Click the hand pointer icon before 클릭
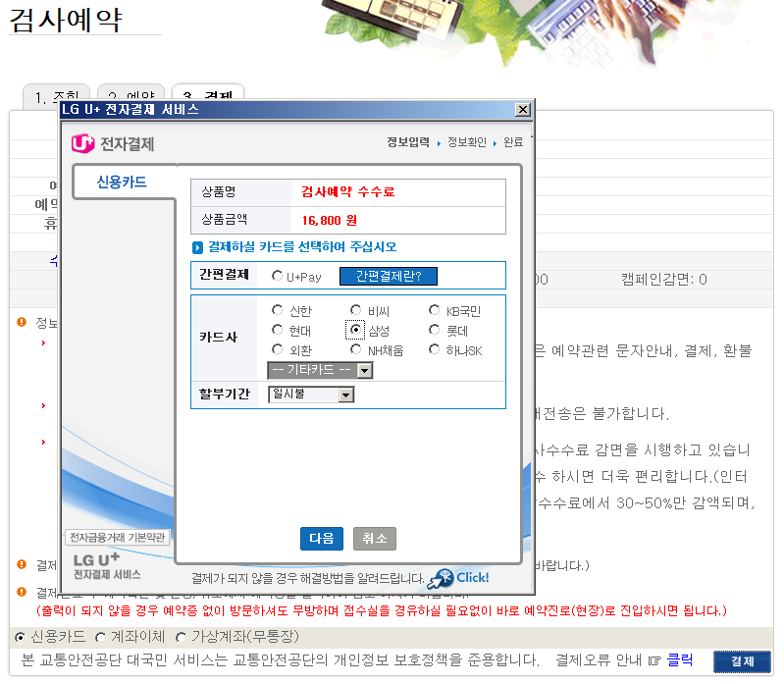 [654, 661]
